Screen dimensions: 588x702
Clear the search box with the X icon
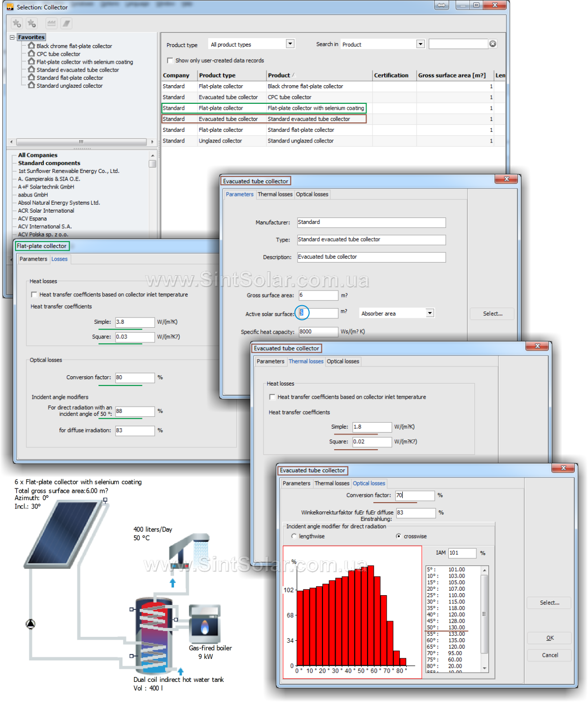pos(493,44)
